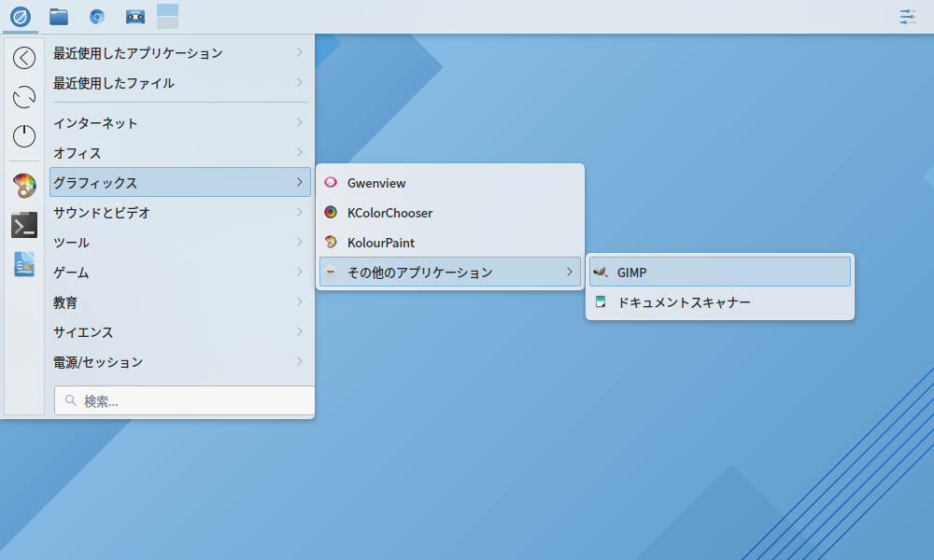934x560 pixels.
Task: Click the power icon in the menu sidebar
Action: (x=24, y=136)
